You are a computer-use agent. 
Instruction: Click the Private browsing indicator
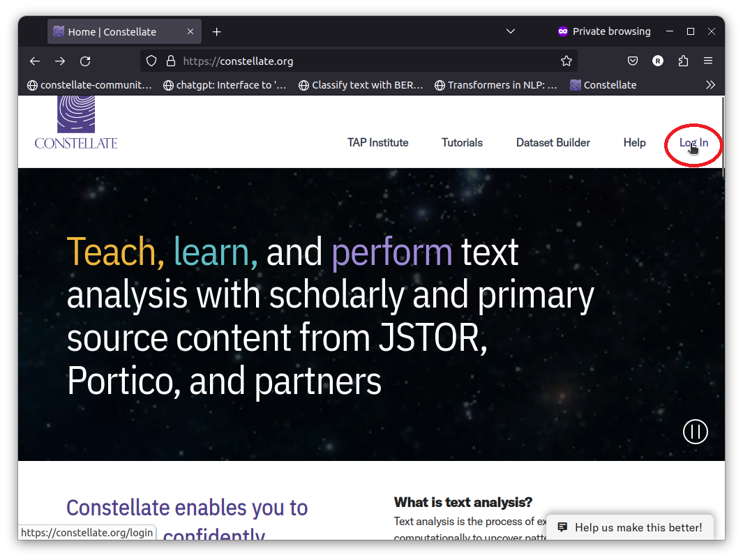(x=604, y=31)
